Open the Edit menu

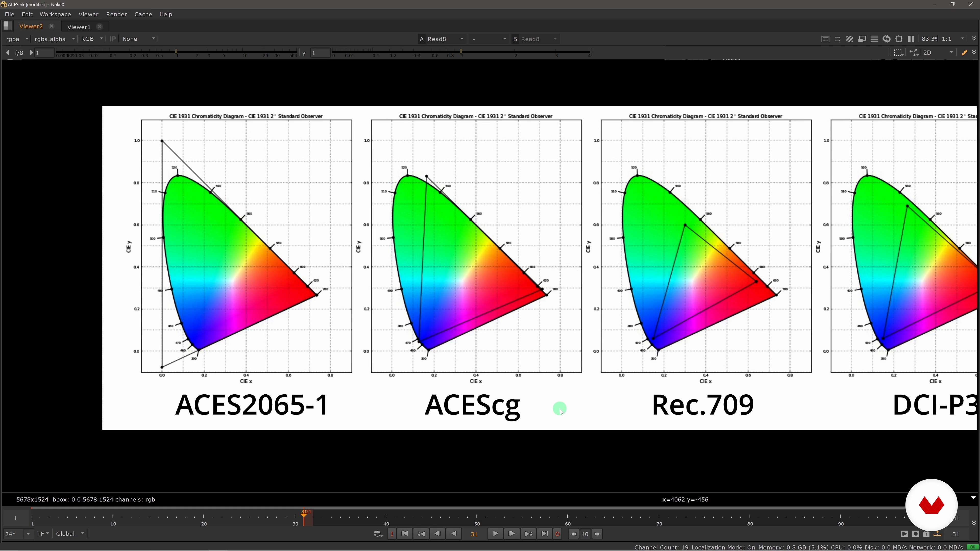27,15
